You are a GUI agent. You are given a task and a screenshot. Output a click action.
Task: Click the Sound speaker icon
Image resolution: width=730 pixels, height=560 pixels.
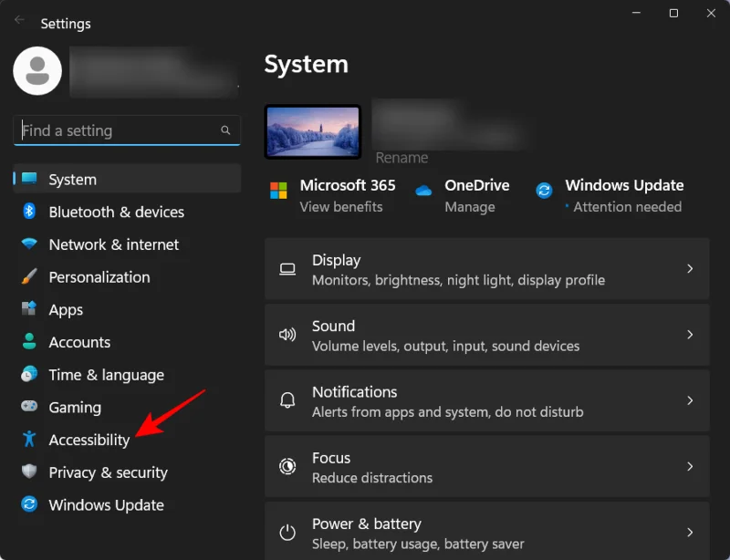pyautogui.click(x=287, y=335)
